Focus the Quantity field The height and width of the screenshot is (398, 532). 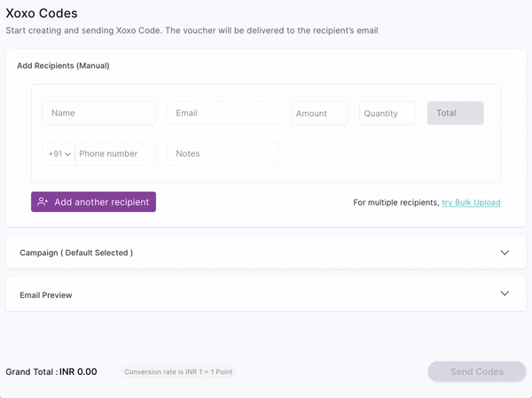pyautogui.click(x=387, y=113)
